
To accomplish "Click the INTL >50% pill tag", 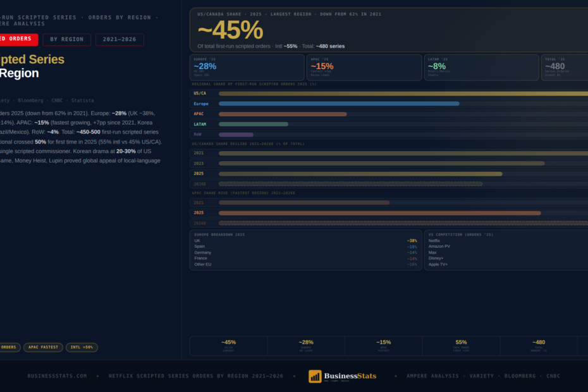I will click(x=82, y=347).
